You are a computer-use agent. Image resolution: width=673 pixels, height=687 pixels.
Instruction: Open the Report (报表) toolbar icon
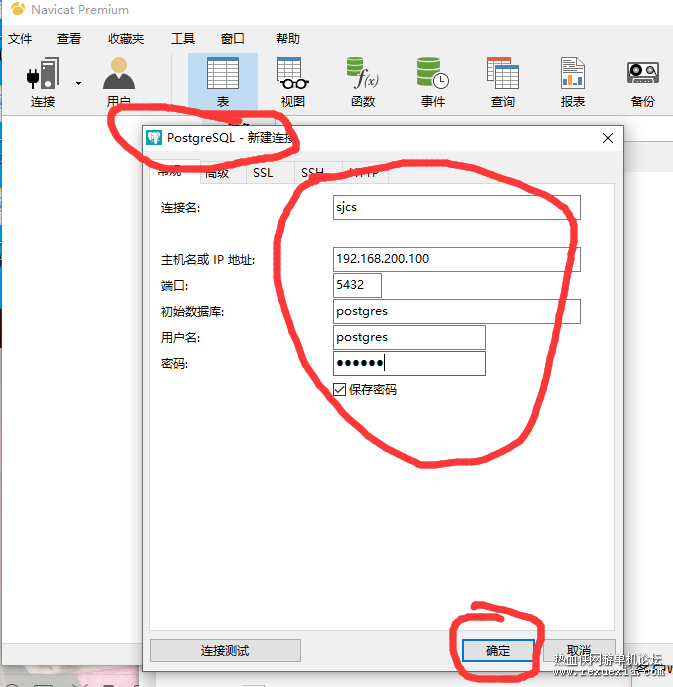(573, 73)
